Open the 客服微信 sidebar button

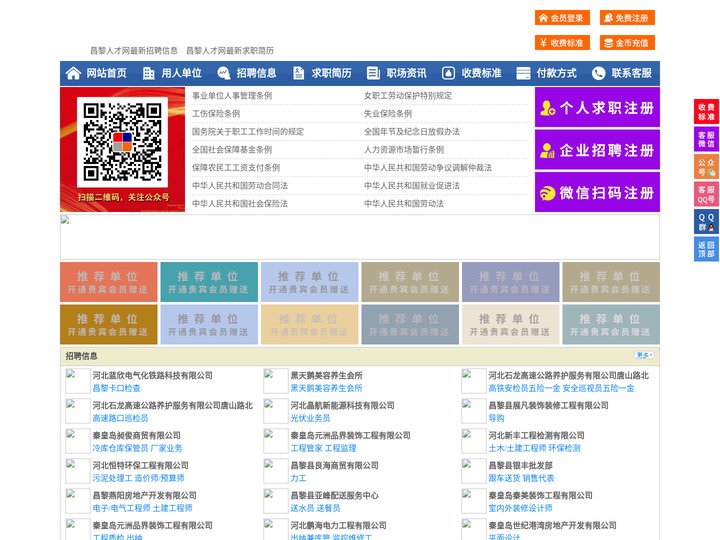coord(706,139)
